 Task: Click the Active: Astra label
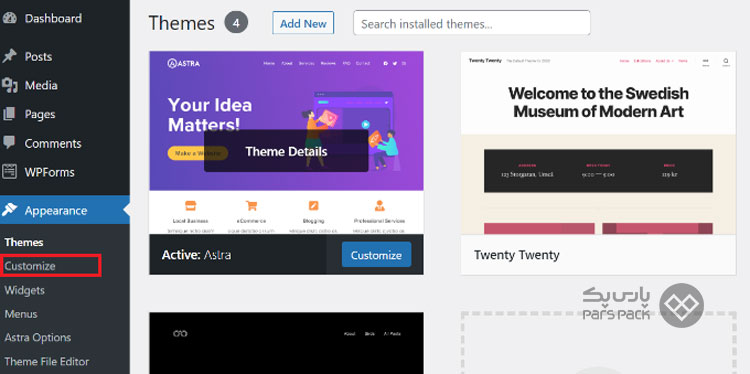click(196, 255)
